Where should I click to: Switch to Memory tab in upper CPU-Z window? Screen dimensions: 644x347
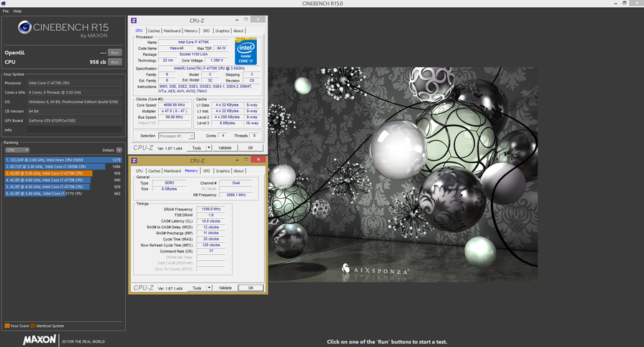point(190,31)
